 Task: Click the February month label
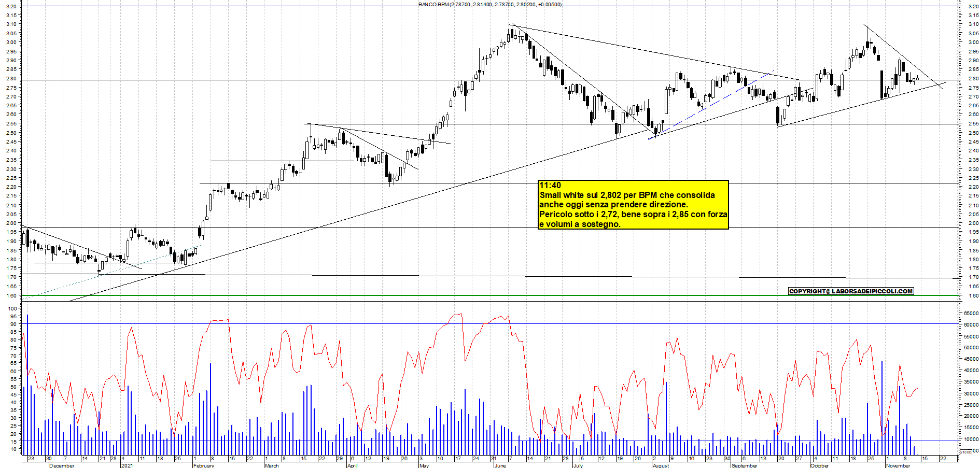[203, 465]
